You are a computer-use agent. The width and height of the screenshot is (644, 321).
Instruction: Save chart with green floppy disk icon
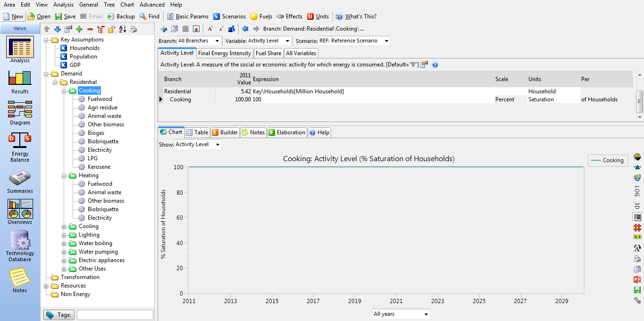point(637,290)
